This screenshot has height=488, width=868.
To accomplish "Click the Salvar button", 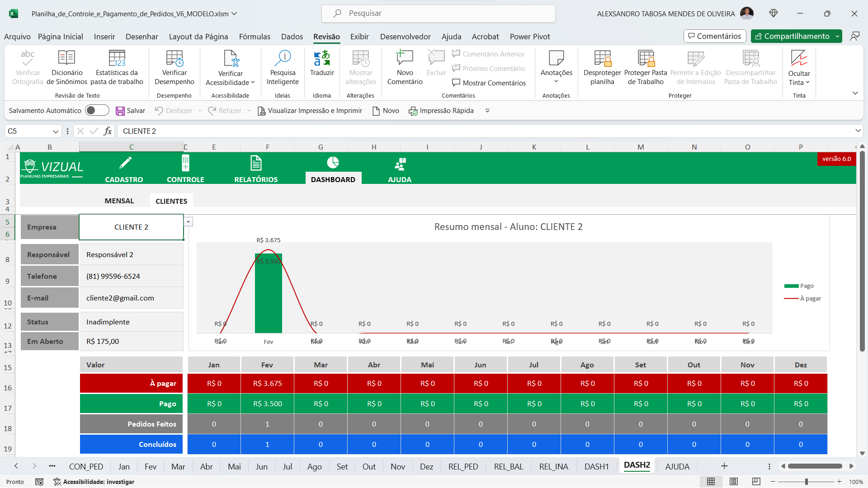I will coord(130,110).
